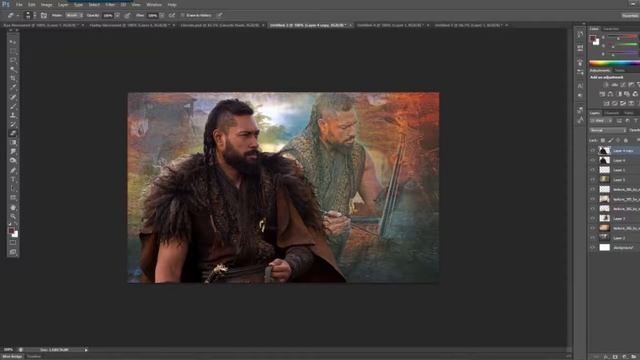The image size is (640, 360).
Task: Select the Hand tool
Action: pos(13,207)
